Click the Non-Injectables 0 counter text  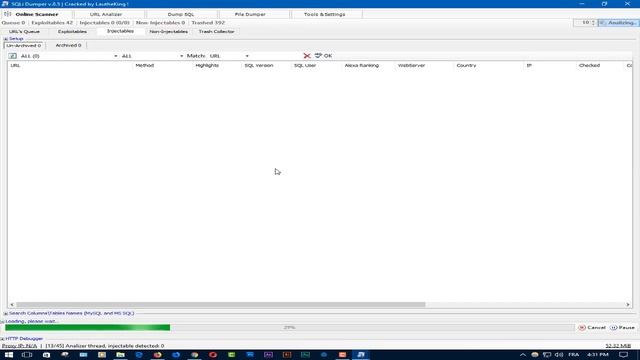click(x=160, y=23)
